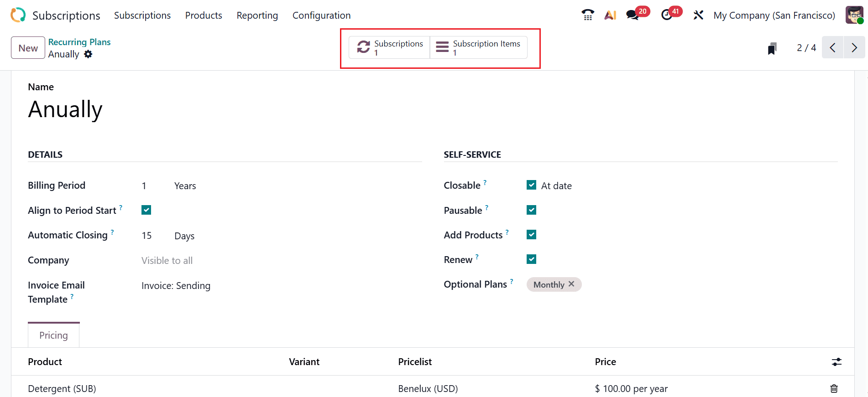Click the Subscriptions app title

click(x=66, y=15)
